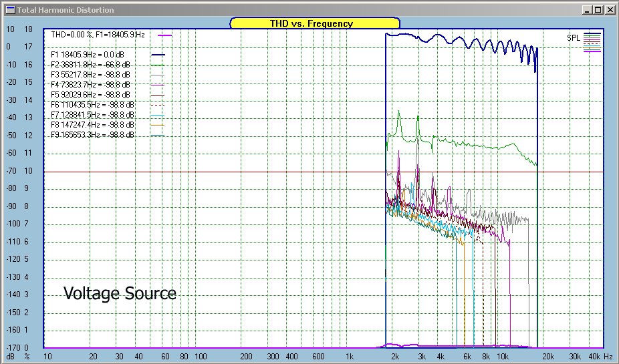Click the -170 dB axis label
The image size is (619, 364).
coord(13,348)
